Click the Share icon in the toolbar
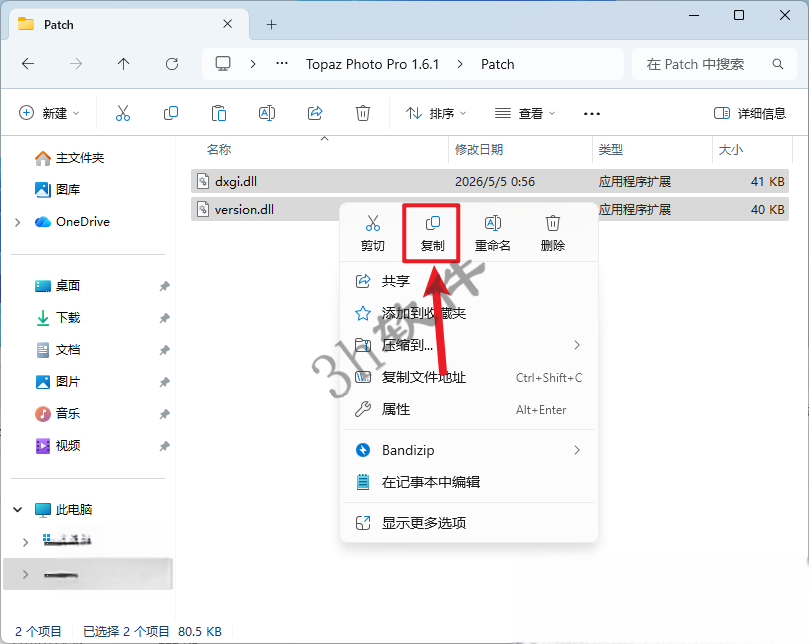 (315, 113)
